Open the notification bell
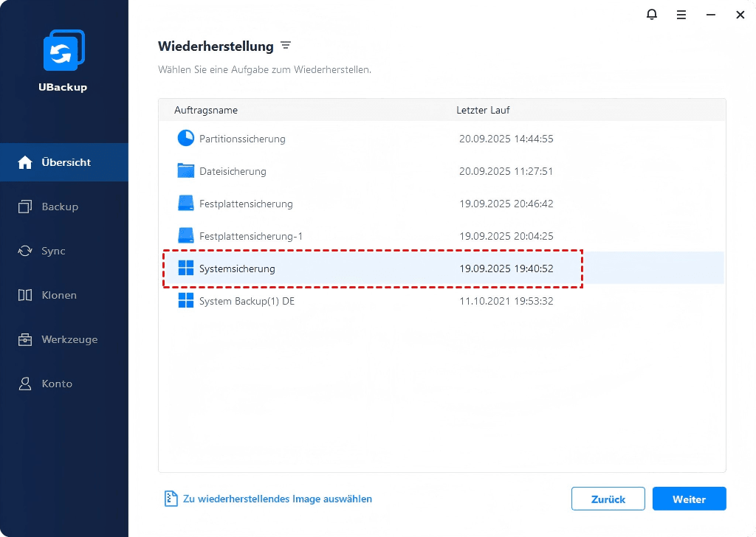Viewport: 756px width, 537px height. tap(652, 15)
